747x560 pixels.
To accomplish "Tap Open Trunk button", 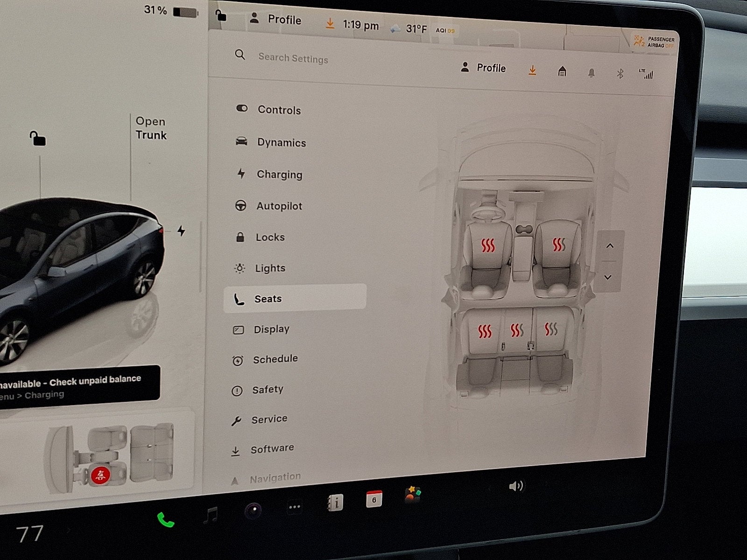I will point(151,128).
